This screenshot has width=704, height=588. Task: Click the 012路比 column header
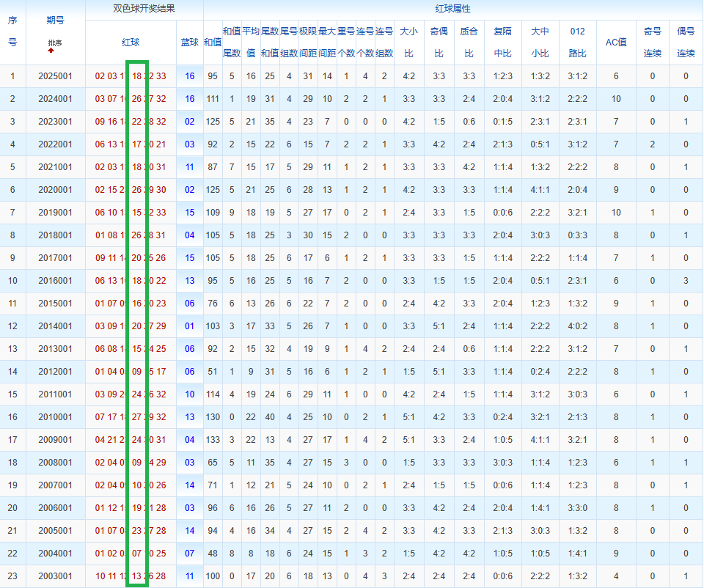pyautogui.click(x=577, y=43)
